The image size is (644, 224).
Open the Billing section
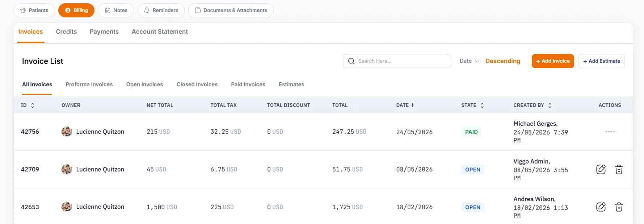point(76,10)
